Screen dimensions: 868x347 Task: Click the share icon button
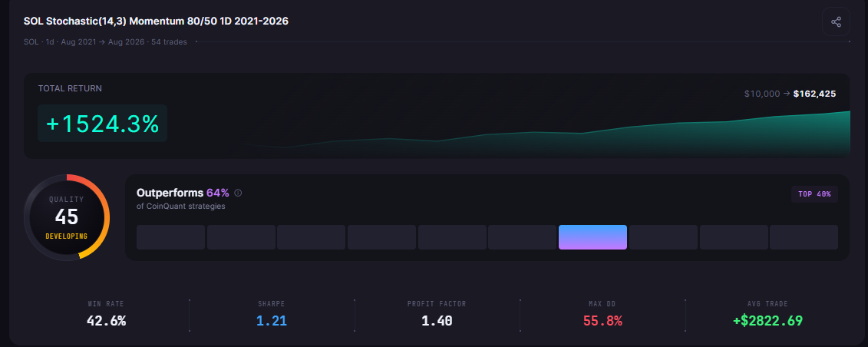pyautogui.click(x=836, y=22)
